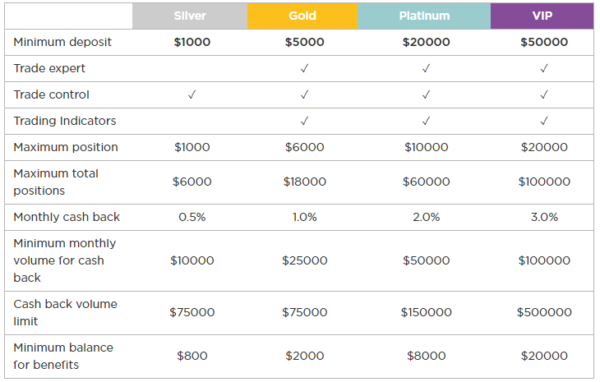
Task: Click Gold maximum position $6000
Action: tap(305, 147)
